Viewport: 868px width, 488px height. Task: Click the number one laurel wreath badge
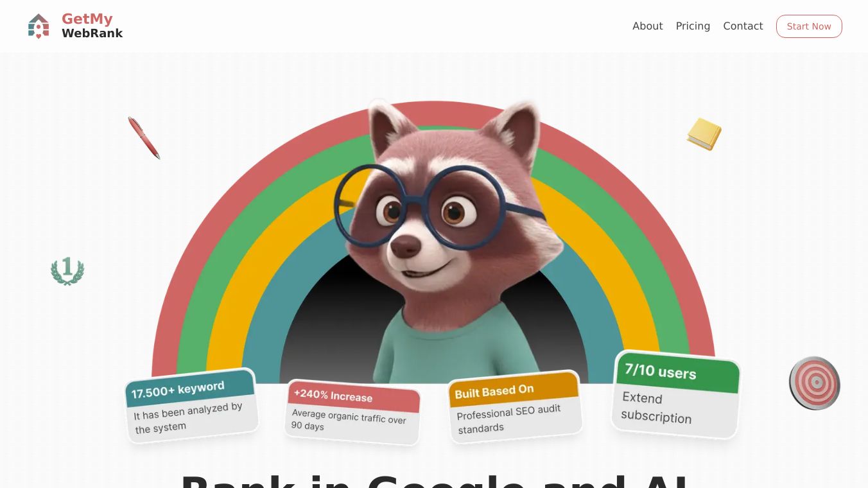(67, 271)
